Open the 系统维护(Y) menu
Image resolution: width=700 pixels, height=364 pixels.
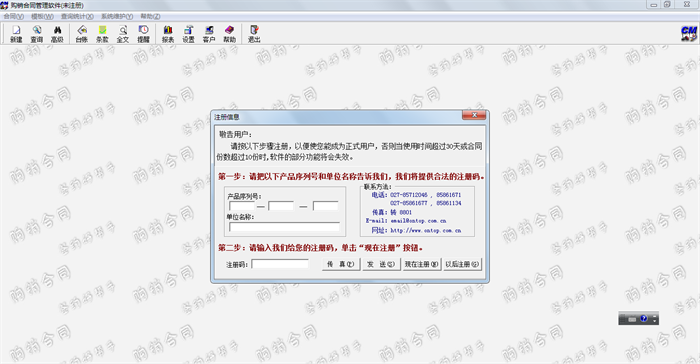point(117,17)
